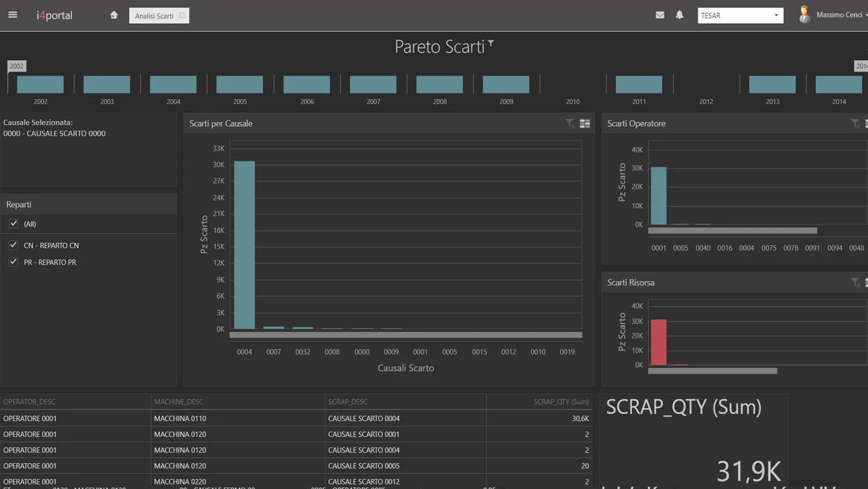Disable CN - REPARTO CN filter
Image resolution: width=868 pixels, height=489 pixels.
point(13,245)
